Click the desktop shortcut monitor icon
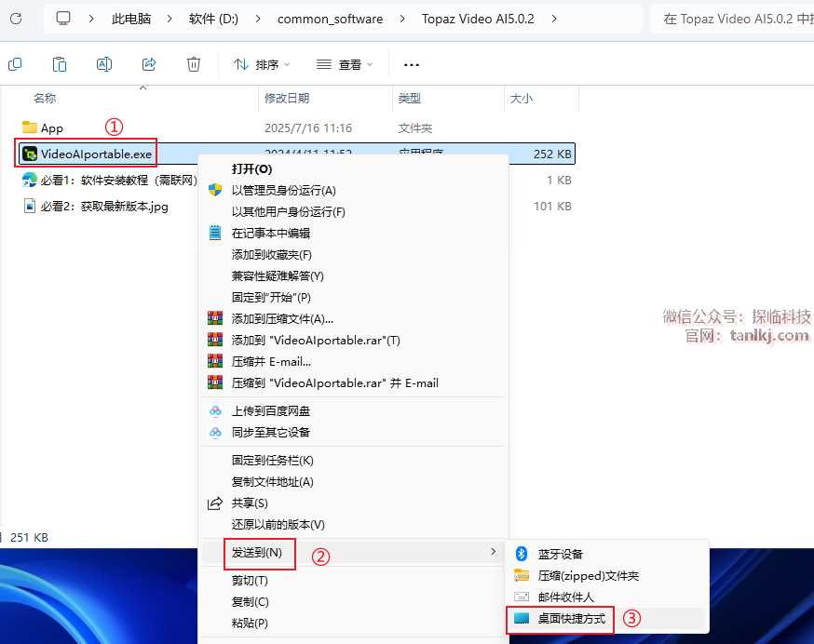This screenshot has height=644, width=814. point(522,618)
